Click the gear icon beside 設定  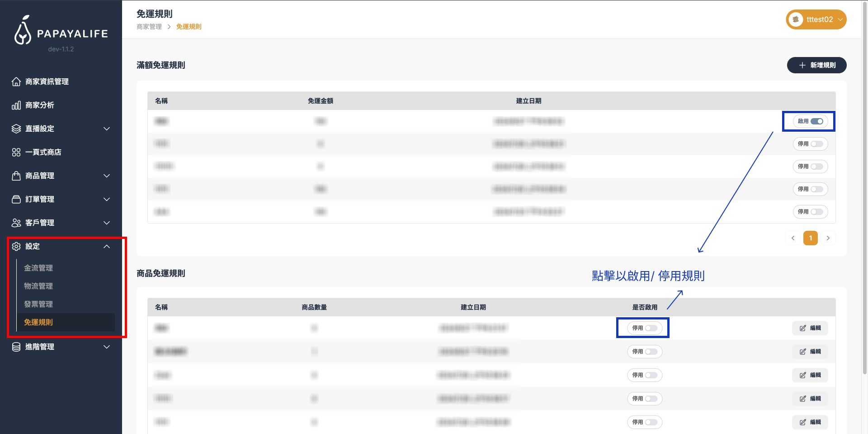16,246
